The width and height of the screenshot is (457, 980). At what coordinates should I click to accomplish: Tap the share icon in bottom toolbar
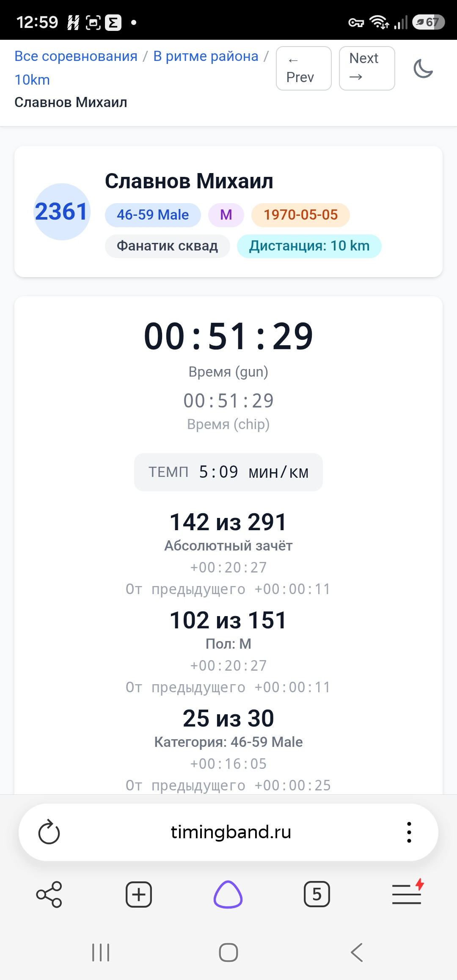(x=49, y=895)
